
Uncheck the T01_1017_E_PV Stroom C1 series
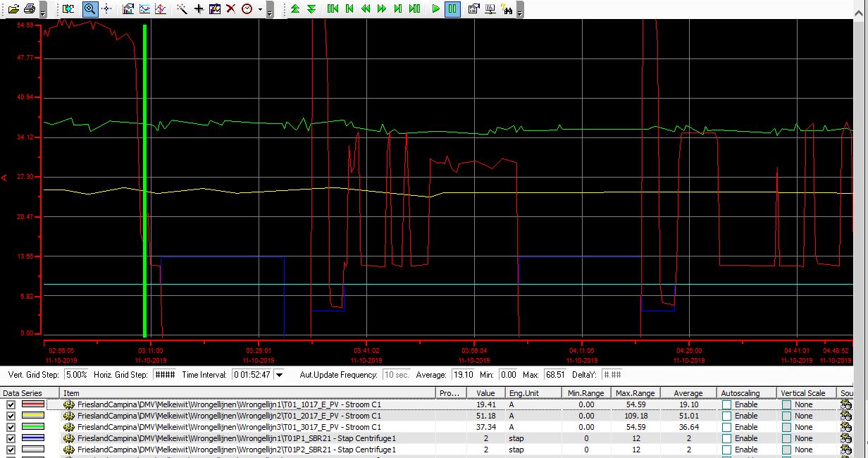tap(11, 405)
